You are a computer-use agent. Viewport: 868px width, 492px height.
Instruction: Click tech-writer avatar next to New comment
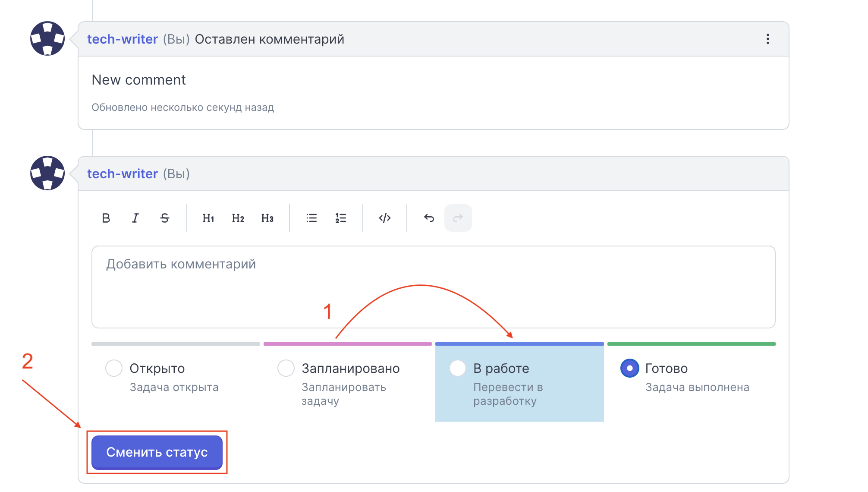(47, 38)
